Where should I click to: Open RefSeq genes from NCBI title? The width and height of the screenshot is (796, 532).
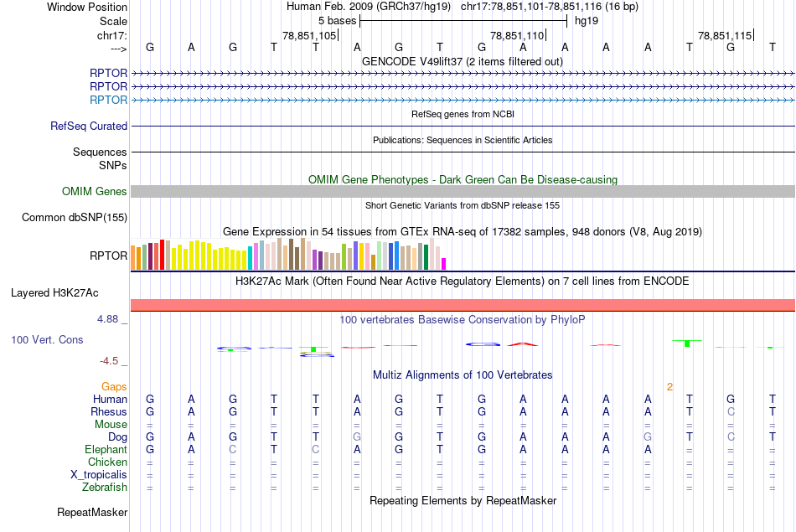(463, 114)
